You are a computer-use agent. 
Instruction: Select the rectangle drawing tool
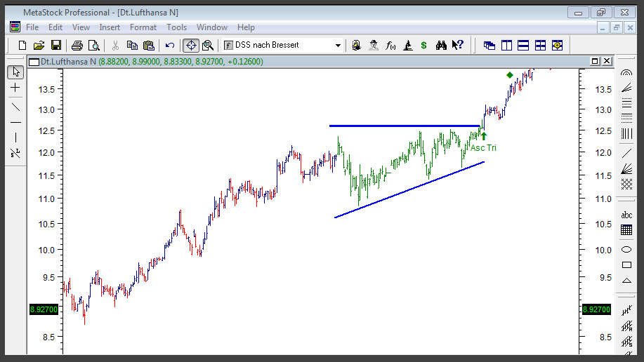coord(626,264)
